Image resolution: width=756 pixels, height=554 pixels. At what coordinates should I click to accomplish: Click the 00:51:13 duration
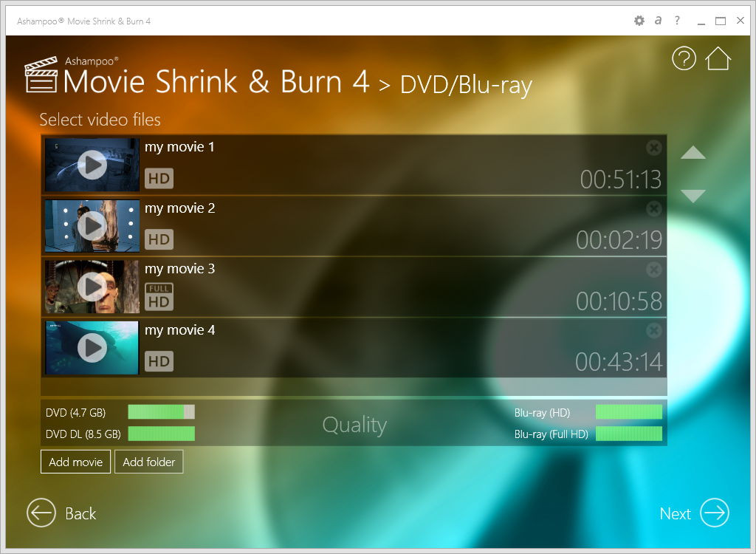point(620,179)
